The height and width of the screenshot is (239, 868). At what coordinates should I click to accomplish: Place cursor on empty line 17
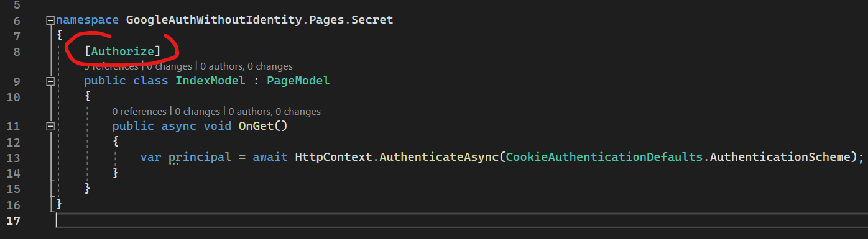point(460,220)
